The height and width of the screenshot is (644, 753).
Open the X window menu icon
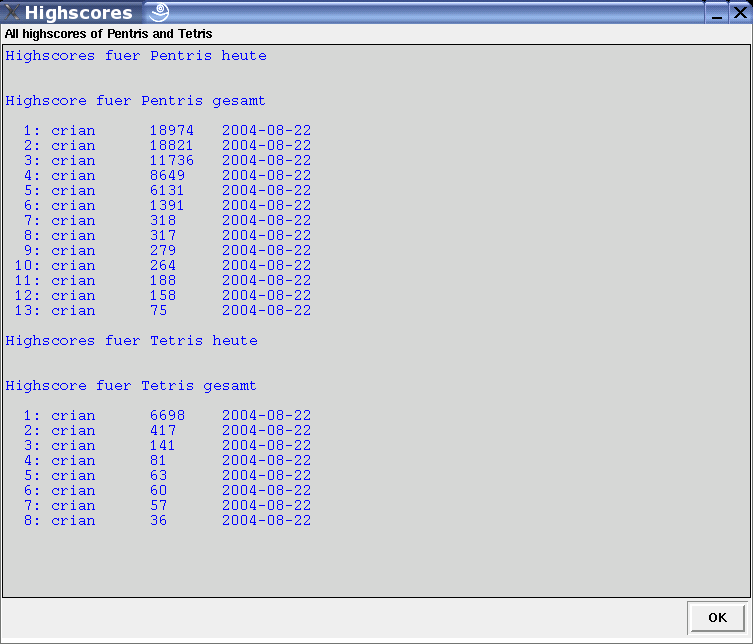11,12
